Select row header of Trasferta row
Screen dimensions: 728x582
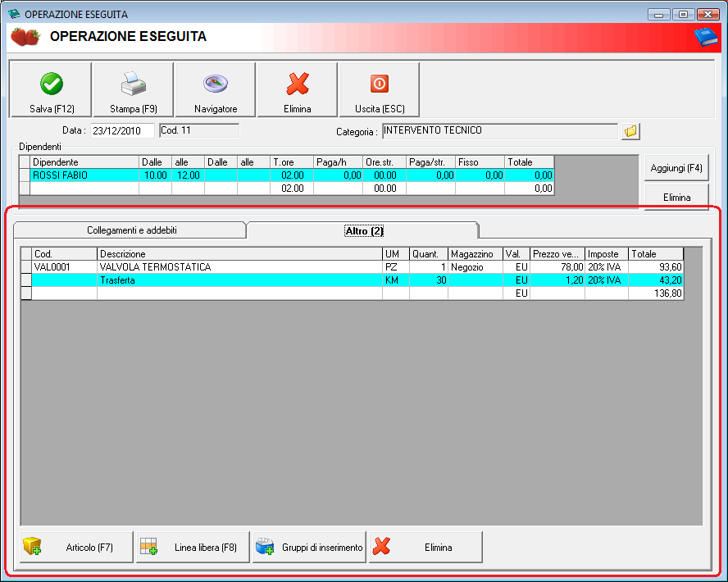click(x=26, y=280)
